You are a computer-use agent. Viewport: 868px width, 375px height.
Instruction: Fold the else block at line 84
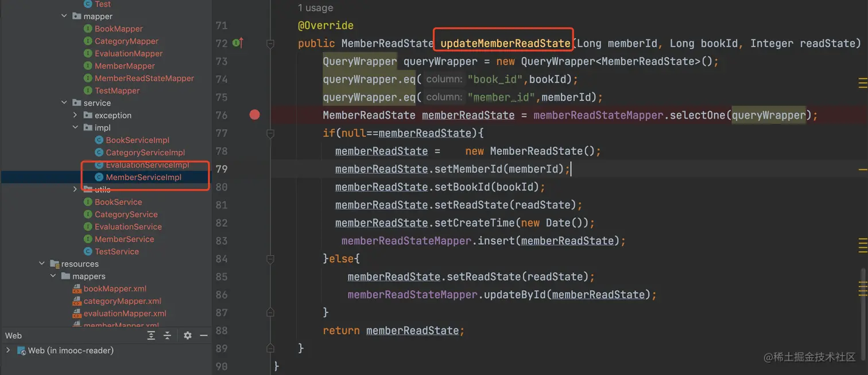click(270, 259)
